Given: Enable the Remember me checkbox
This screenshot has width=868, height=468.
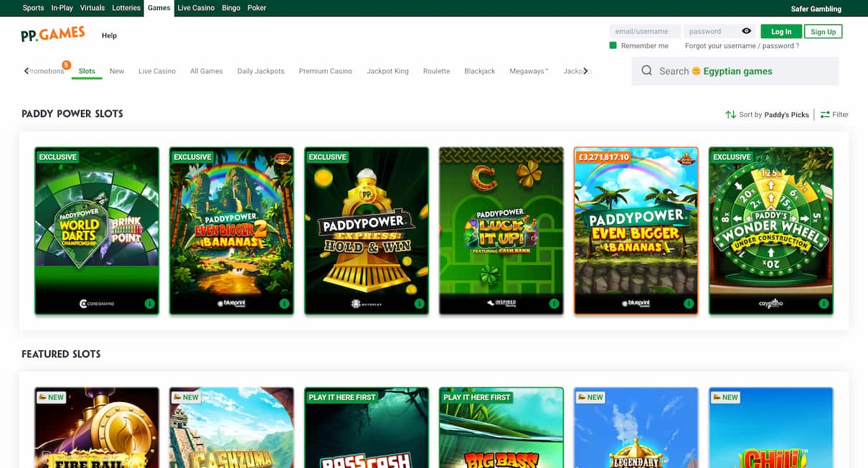Looking at the screenshot, I should 613,45.
